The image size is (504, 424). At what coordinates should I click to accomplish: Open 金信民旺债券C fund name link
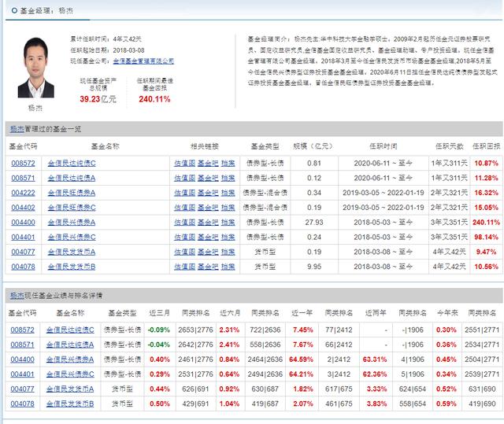point(72,208)
